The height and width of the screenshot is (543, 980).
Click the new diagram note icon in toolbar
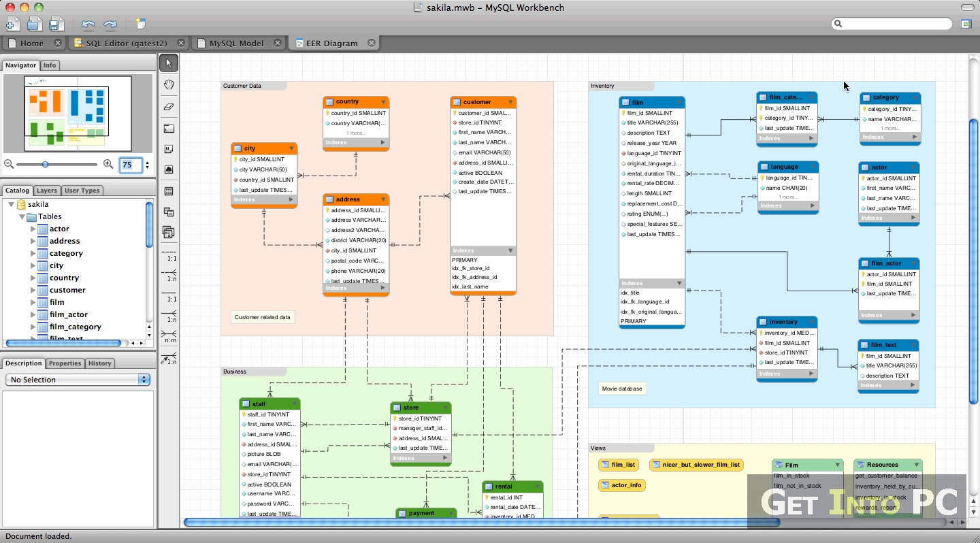[140, 24]
